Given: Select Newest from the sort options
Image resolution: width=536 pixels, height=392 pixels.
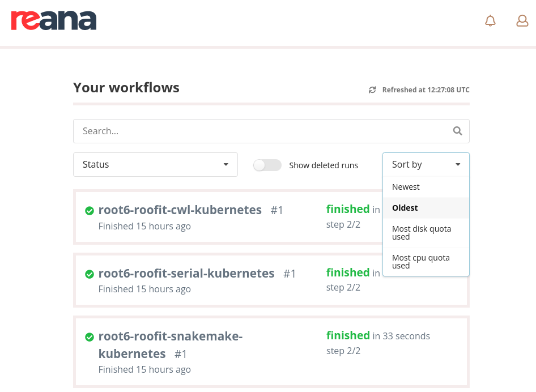Looking at the screenshot, I should (406, 186).
